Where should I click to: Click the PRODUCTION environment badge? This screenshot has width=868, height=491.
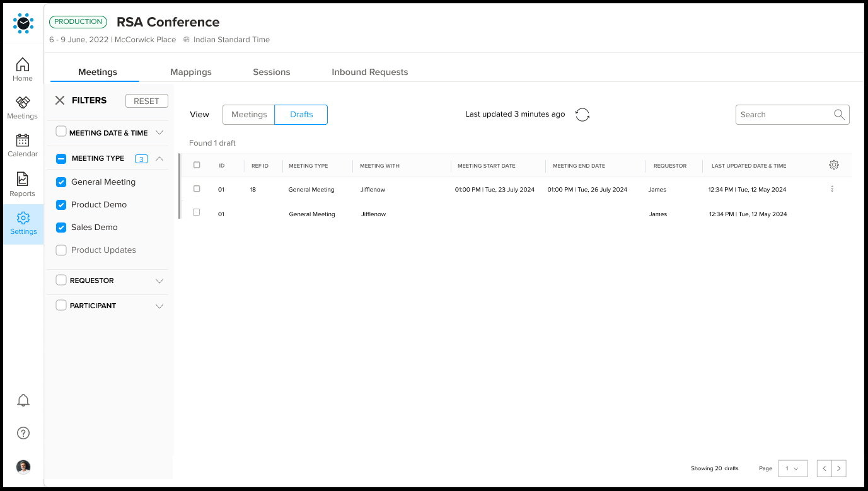(78, 21)
